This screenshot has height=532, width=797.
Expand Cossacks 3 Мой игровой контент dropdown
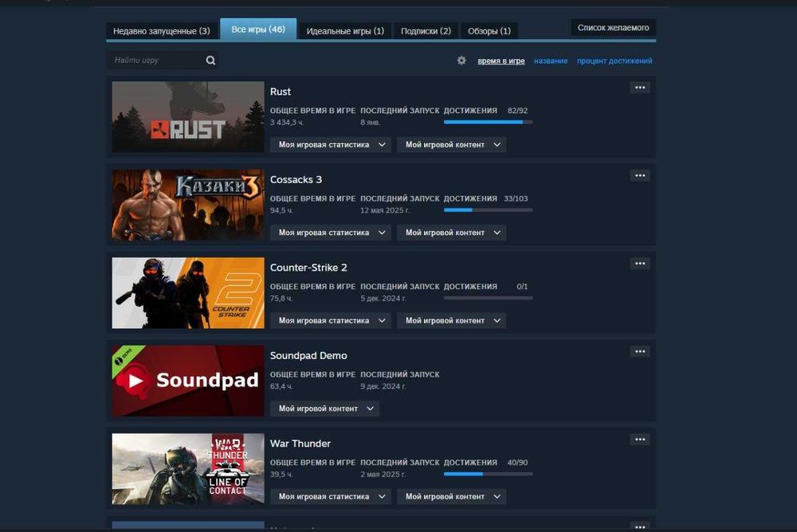[x=451, y=233]
